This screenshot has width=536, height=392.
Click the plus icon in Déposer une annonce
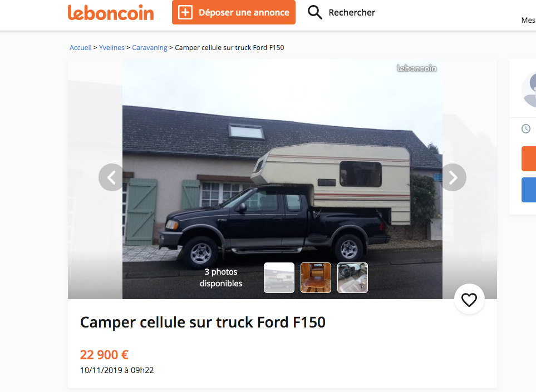point(185,13)
